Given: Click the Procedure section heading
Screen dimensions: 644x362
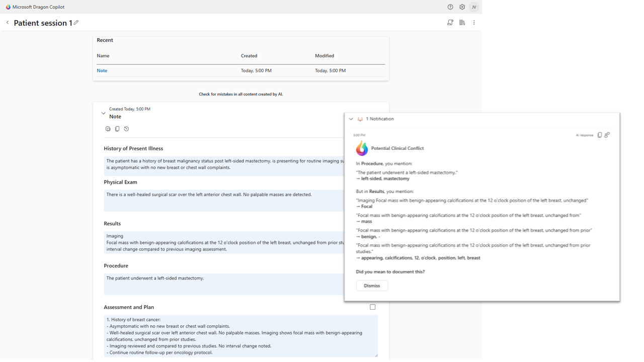Looking at the screenshot, I should [x=116, y=265].
